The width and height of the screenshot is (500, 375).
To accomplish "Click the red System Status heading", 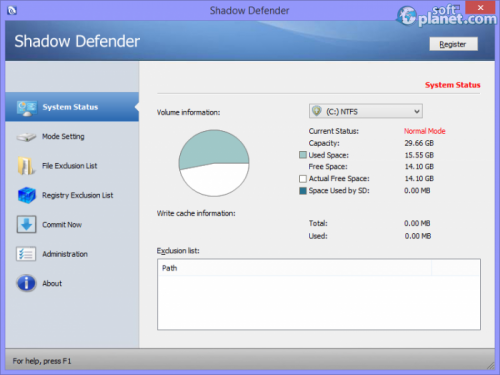I will click(x=453, y=85).
